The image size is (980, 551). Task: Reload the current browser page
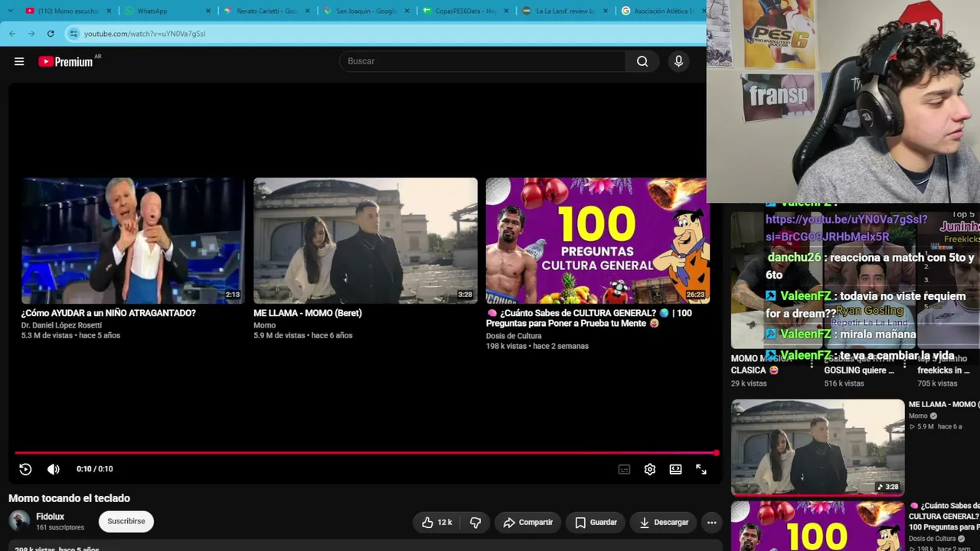coord(51,34)
